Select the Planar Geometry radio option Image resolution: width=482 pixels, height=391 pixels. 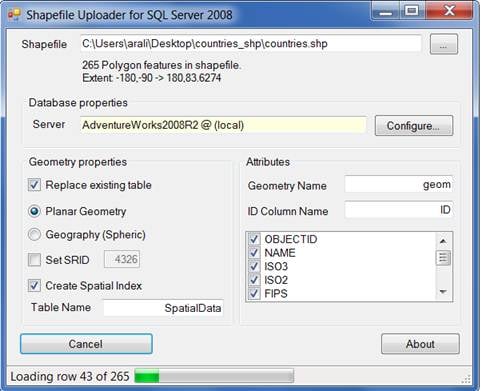[x=34, y=211]
